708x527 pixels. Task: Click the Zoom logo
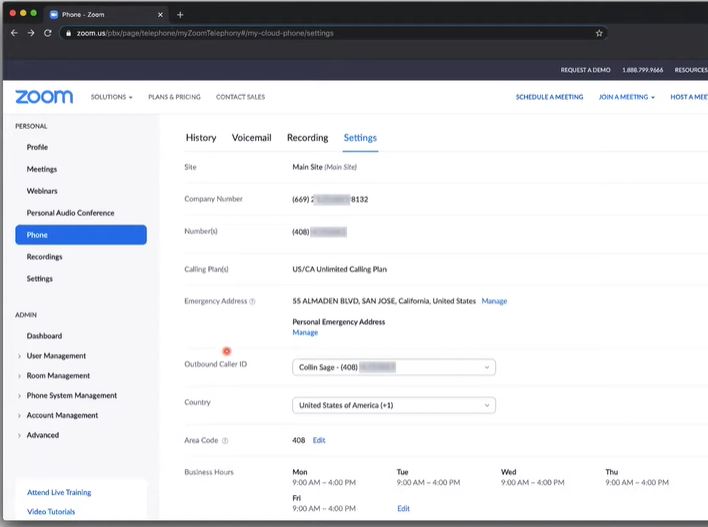pos(44,97)
